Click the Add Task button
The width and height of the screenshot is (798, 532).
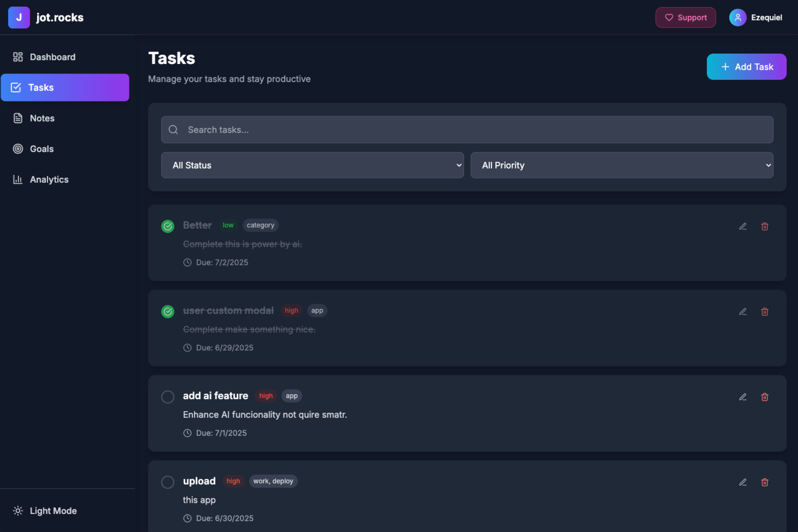(x=746, y=67)
